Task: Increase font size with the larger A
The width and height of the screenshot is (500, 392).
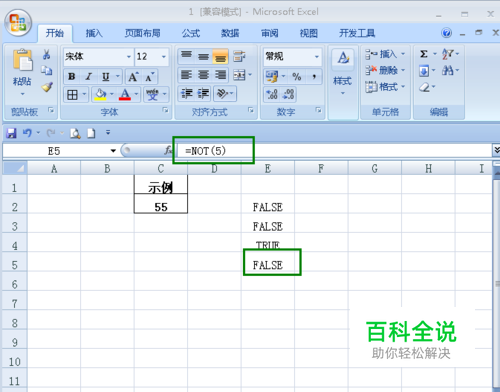Action: tap(133, 77)
